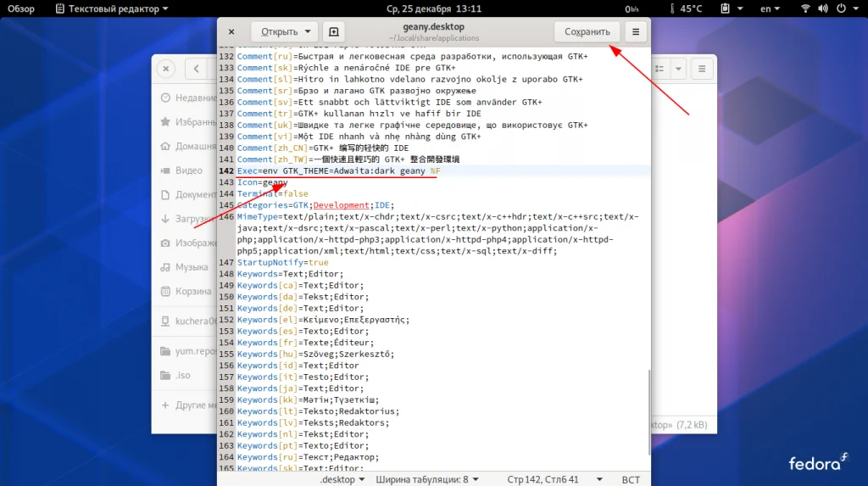Click the geany.desktop title in header
This screenshot has height=486, width=868.
(433, 26)
